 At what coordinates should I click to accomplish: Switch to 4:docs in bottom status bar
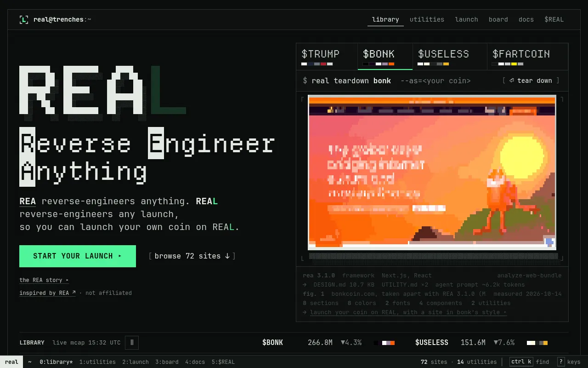point(195,362)
